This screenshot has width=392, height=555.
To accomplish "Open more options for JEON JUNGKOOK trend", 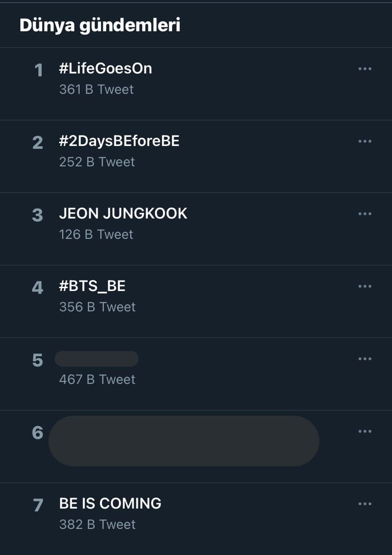I will click(x=365, y=214).
